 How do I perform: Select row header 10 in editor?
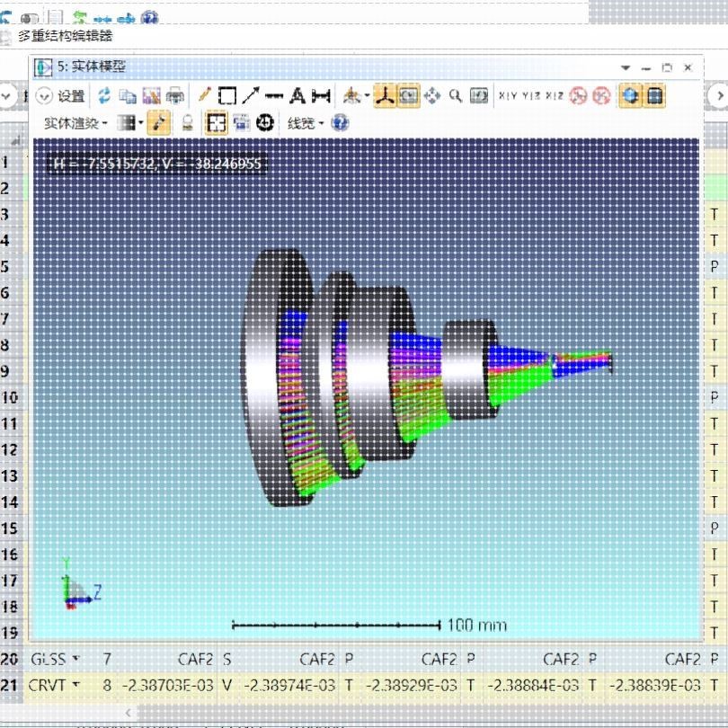point(10,397)
